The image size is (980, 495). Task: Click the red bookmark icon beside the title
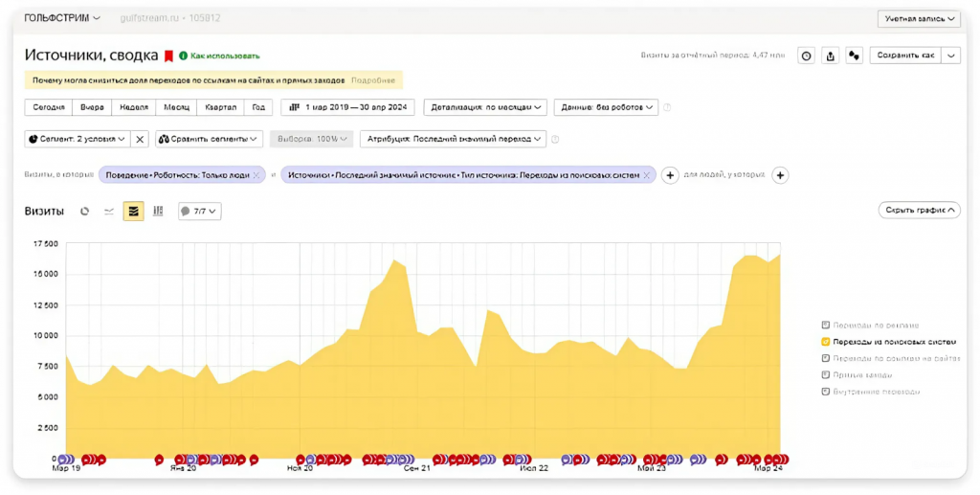point(168,56)
